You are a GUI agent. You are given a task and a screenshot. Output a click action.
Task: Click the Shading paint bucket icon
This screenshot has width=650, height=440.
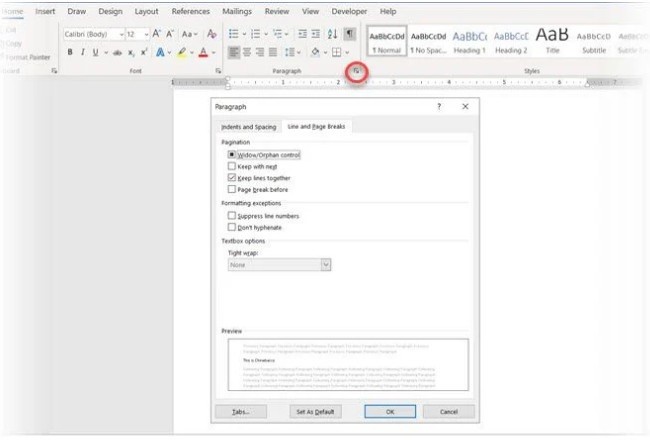point(315,52)
